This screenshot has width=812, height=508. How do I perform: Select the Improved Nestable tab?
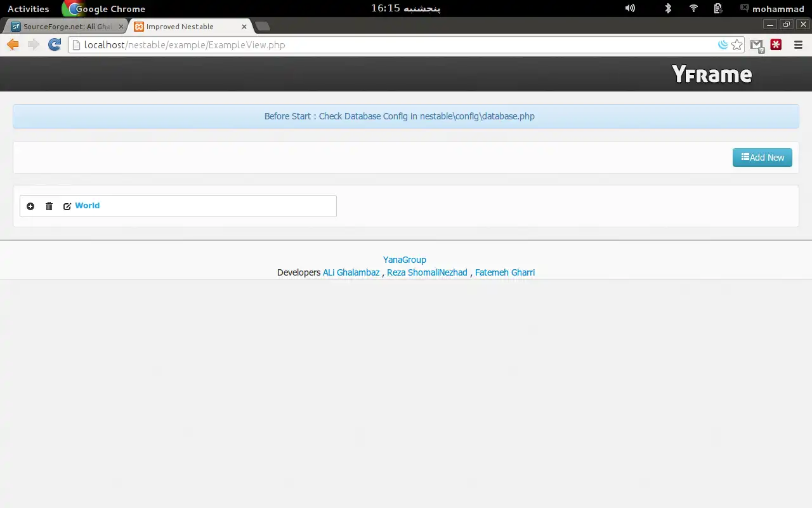pos(190,27)
